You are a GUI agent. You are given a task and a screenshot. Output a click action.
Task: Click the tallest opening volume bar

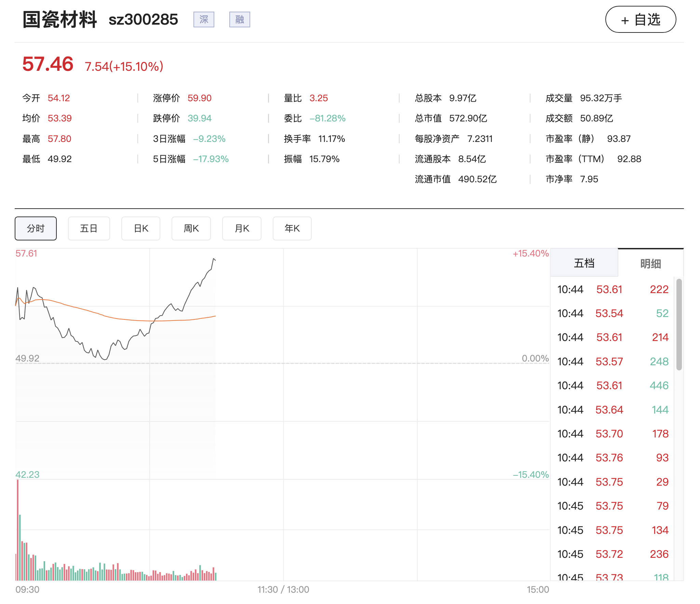(x=18, y=530)
